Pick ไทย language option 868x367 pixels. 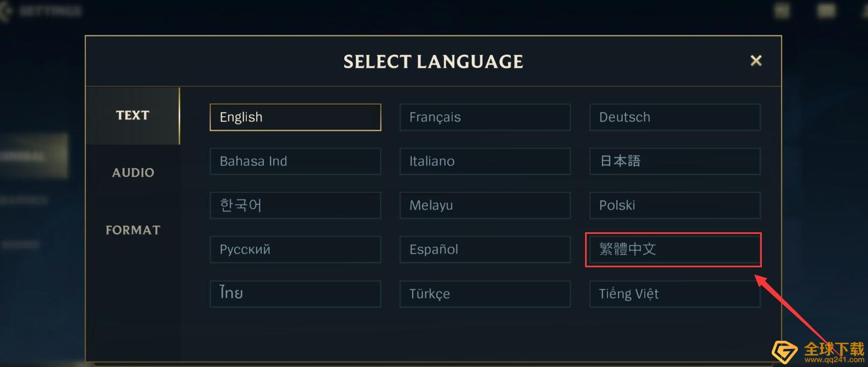(x=296, y=294)
